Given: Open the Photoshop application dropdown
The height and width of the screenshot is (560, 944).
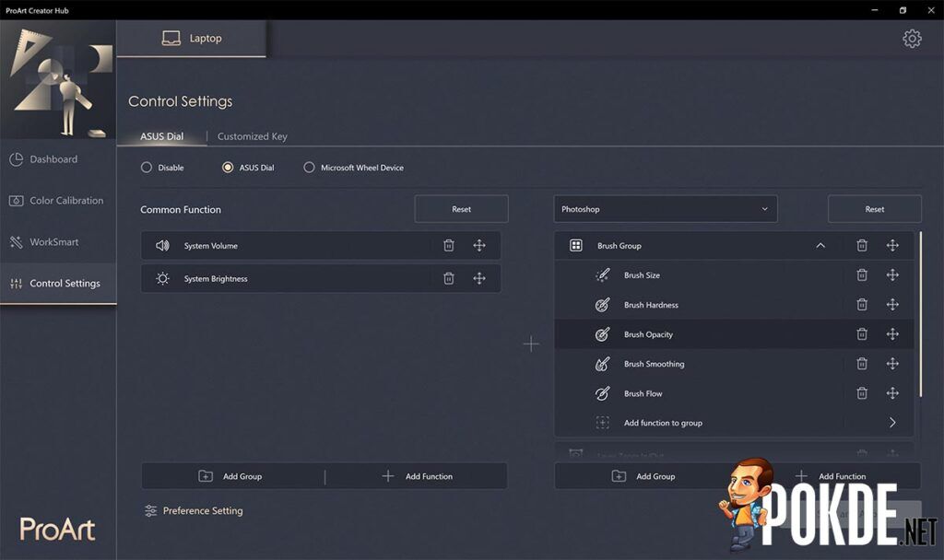Looking at the screenshot, I should [x=666, y=209].
